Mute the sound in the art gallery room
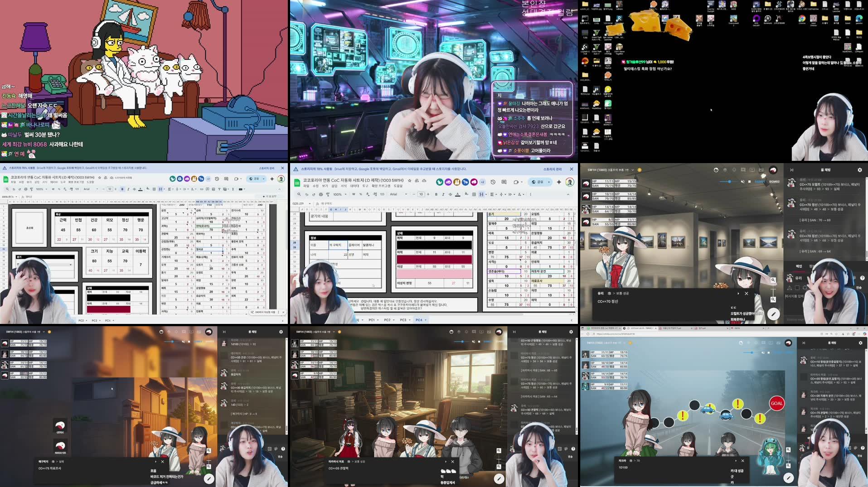 point(742,181)
